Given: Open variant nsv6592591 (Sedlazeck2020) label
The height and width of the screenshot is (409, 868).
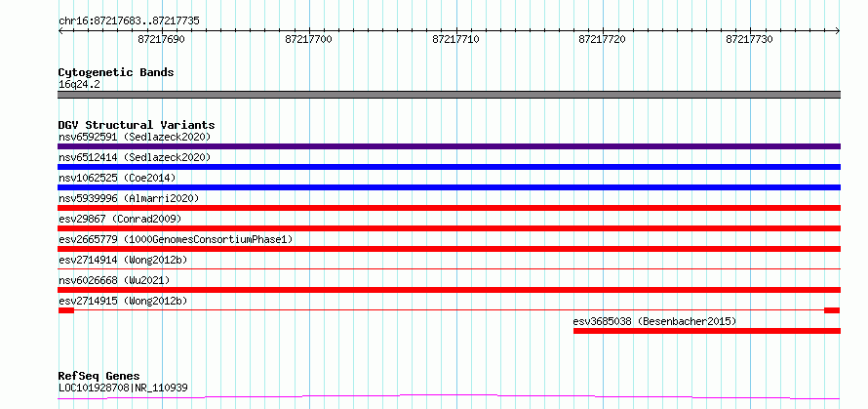Looking at the screenshot, I should point(135,137).
